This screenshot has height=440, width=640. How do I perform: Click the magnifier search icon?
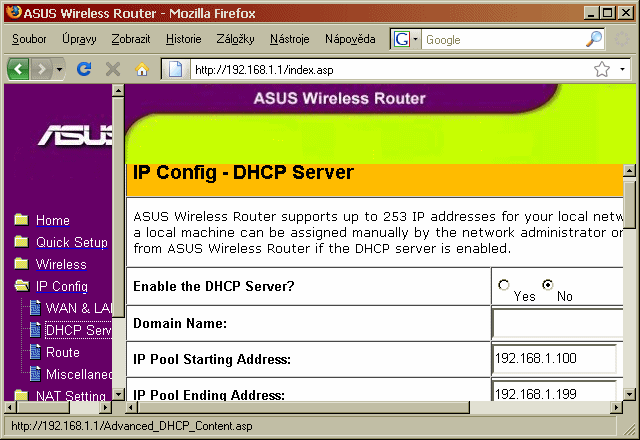click(594, 39)
